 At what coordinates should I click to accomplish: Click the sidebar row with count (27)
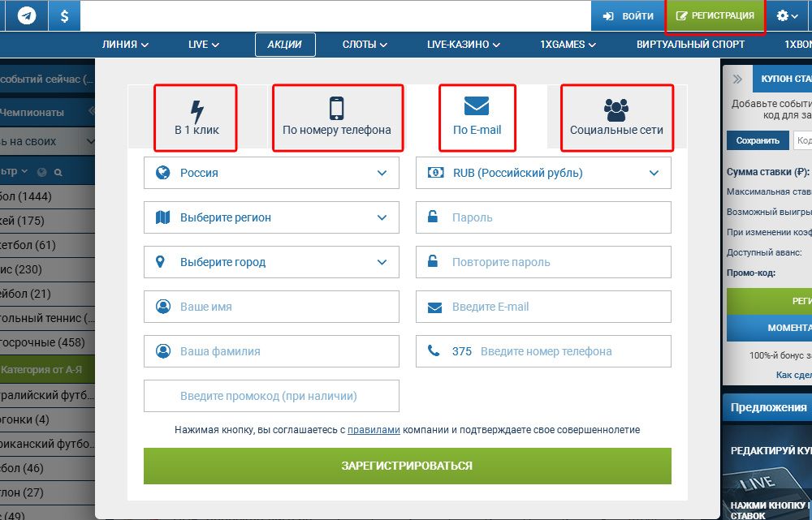tap(47, 492)
